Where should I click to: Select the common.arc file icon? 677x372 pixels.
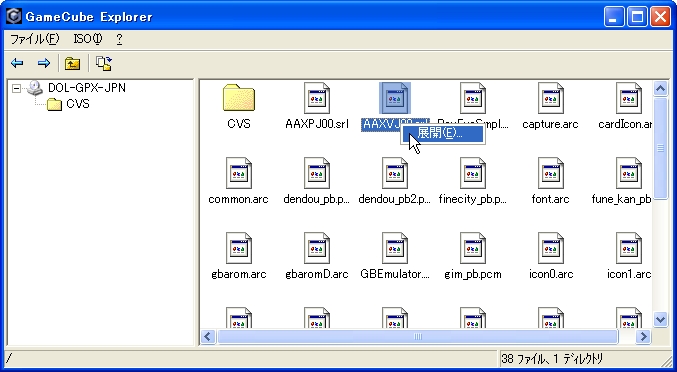pos(239,173)
